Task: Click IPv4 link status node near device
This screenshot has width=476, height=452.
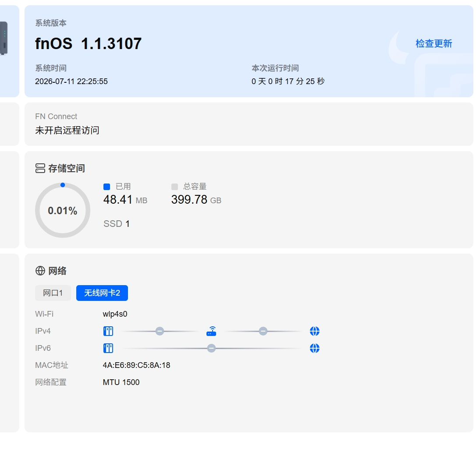Action: click(x=160, y=331)
